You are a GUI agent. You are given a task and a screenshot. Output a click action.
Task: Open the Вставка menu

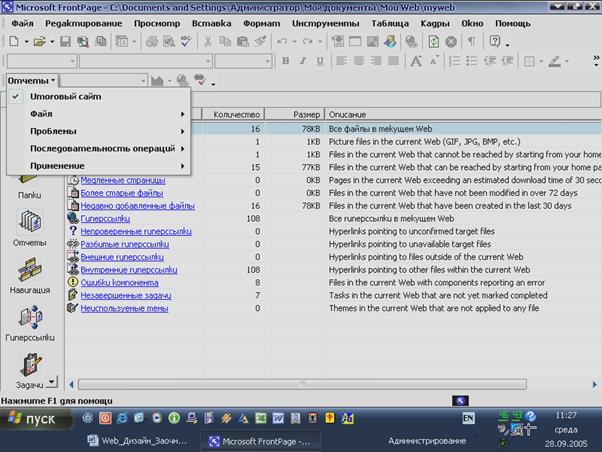tap(212, 23)
